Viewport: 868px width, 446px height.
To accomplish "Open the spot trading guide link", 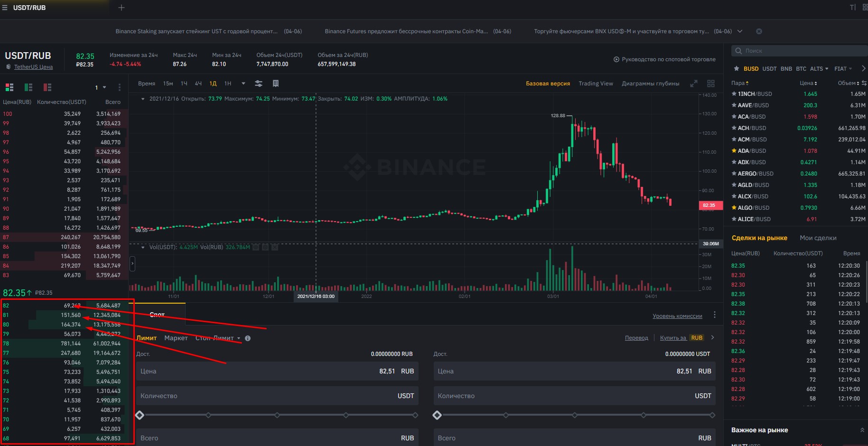I will point(665,59).
